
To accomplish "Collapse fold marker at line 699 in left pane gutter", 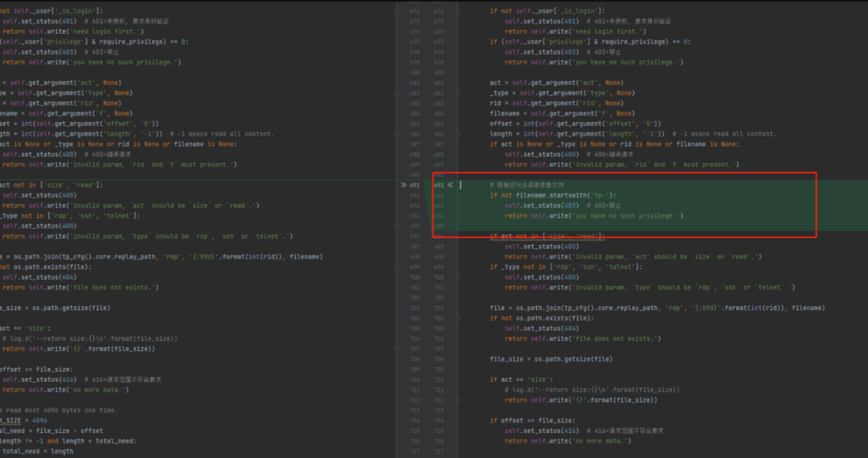I will click(x=396, y=267).
